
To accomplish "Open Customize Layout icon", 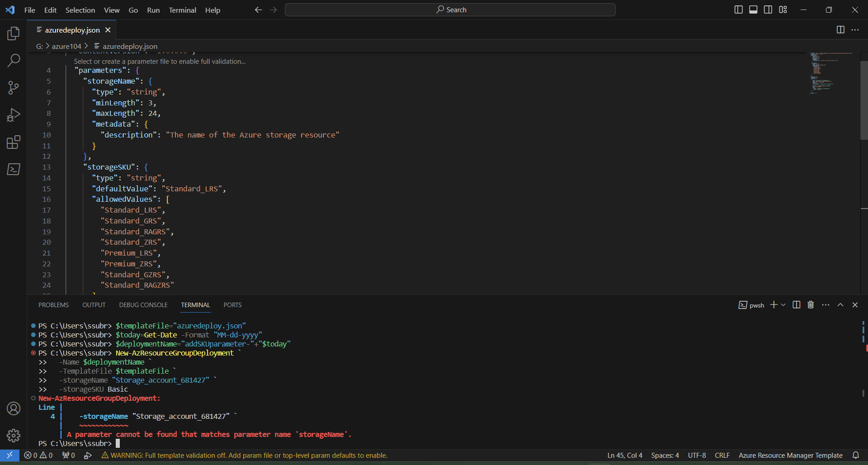I will tap(783, 9).
